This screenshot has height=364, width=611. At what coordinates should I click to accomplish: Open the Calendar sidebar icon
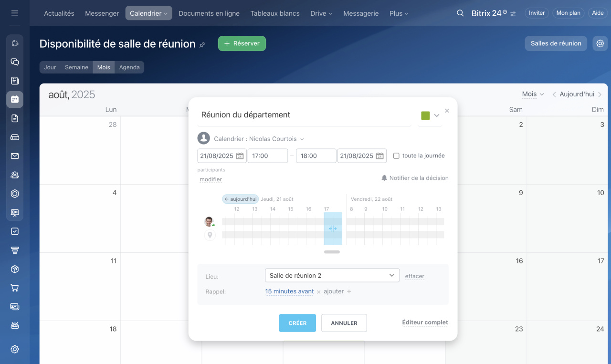coord(15,99)
